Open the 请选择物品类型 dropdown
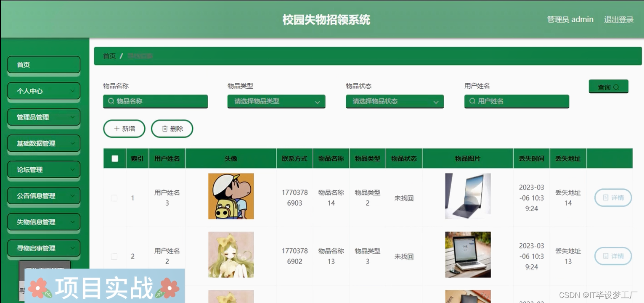 (x=276, y=101)
